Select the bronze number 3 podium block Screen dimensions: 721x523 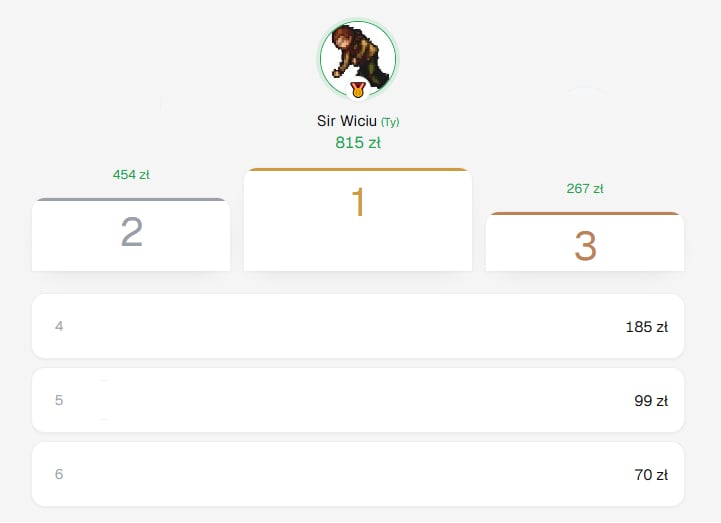pos(585,242)
